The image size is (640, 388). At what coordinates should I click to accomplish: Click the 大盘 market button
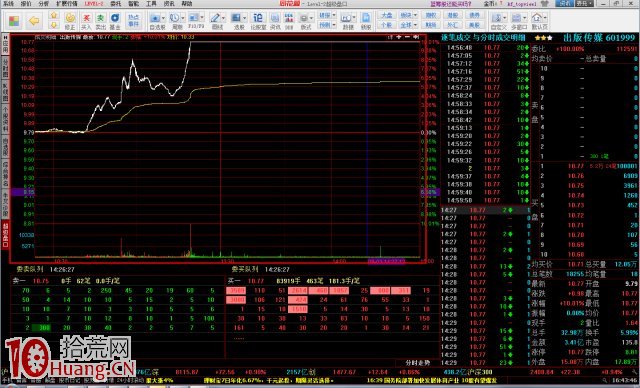[386, 15]
